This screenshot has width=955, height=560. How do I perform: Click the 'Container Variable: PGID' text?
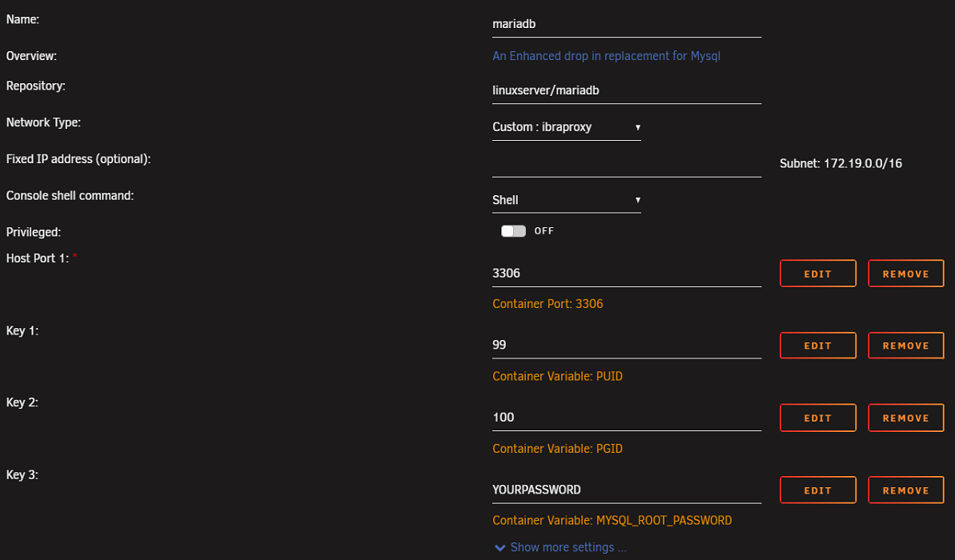pyautogui.click(x=557, y=449)
